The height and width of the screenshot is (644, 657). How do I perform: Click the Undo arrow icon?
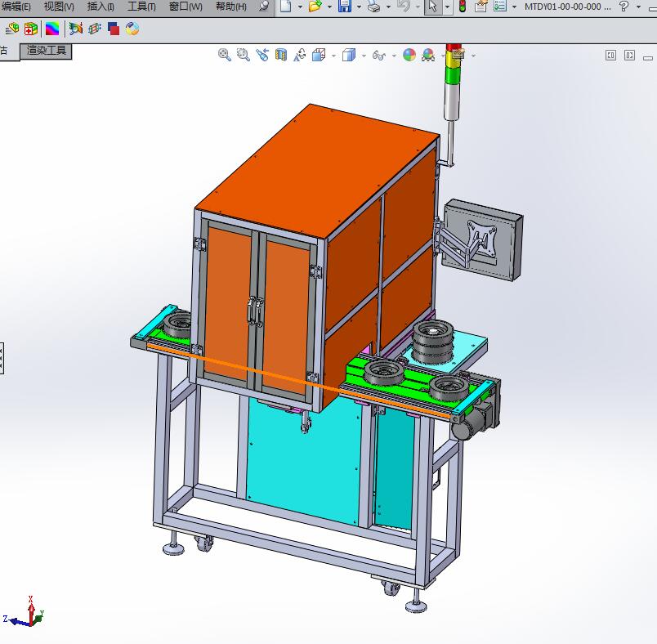pos(403,6)
